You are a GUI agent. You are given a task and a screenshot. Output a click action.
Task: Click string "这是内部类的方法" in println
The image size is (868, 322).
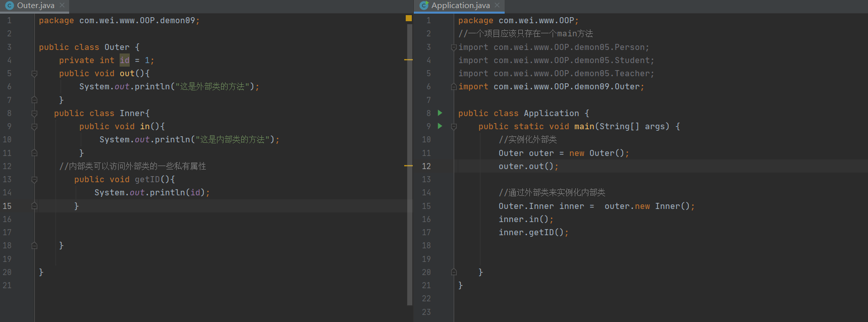pos(232,139)
